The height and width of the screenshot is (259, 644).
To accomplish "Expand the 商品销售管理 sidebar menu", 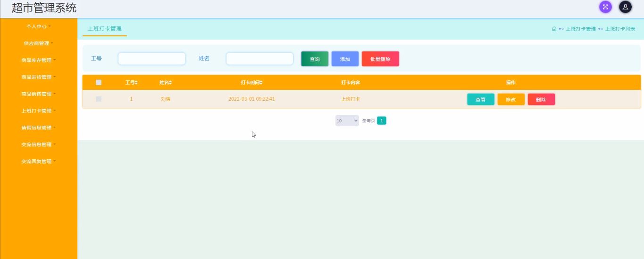I will click(39, 94).
